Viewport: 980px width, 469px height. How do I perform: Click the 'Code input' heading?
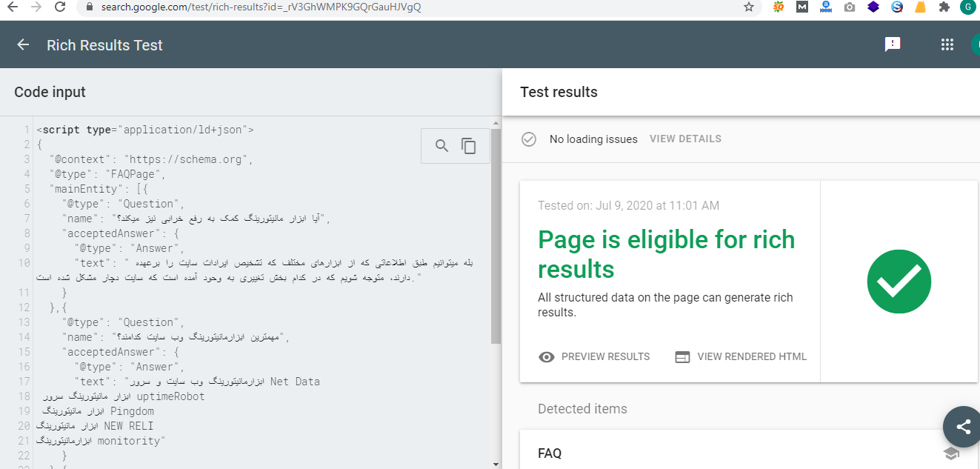(x=50, y=92)
